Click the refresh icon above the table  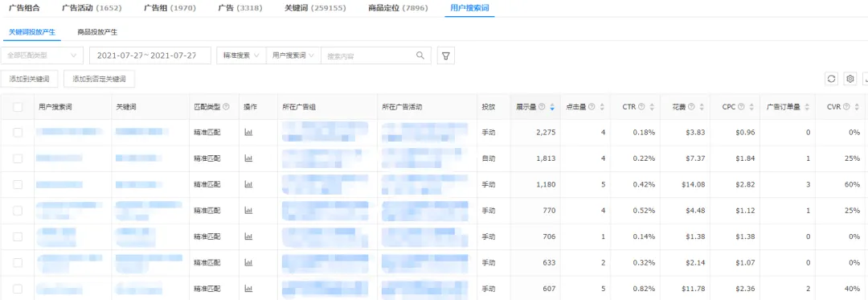click(x=832, y=79)
